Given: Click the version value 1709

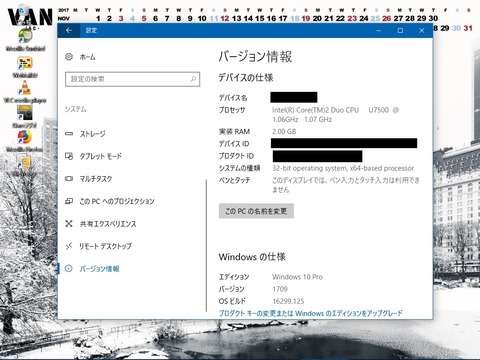Looking at the screenshot, I should pyautogui.click(x=280, y=289).
